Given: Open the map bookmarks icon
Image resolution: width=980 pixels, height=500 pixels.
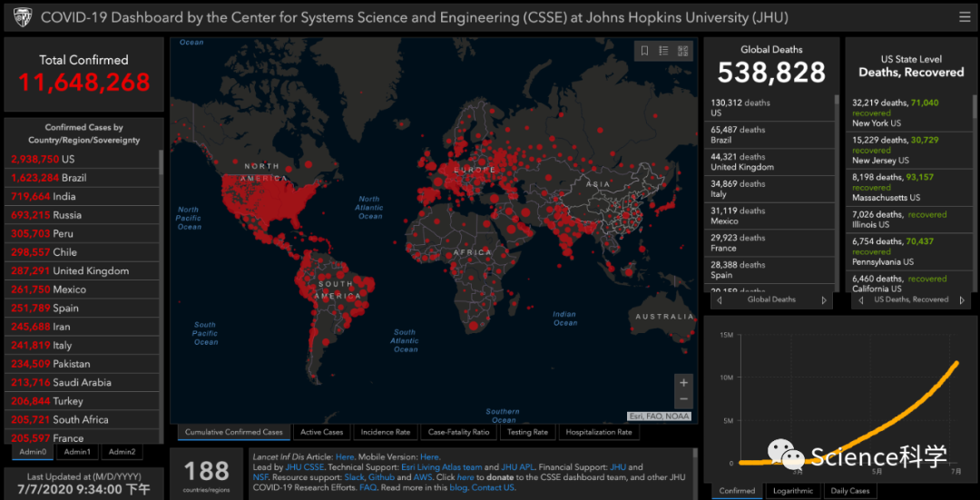Looking at the screenshot, I should point(644,51).
